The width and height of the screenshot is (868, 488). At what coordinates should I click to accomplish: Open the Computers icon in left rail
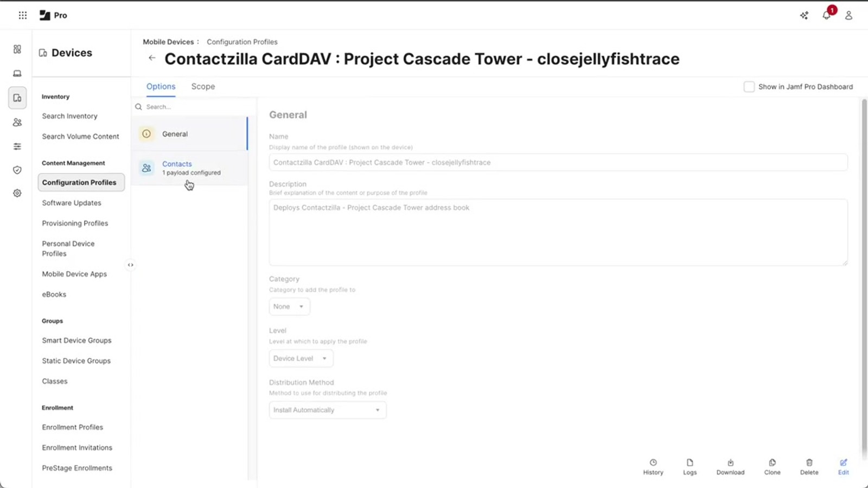(17, 73)
